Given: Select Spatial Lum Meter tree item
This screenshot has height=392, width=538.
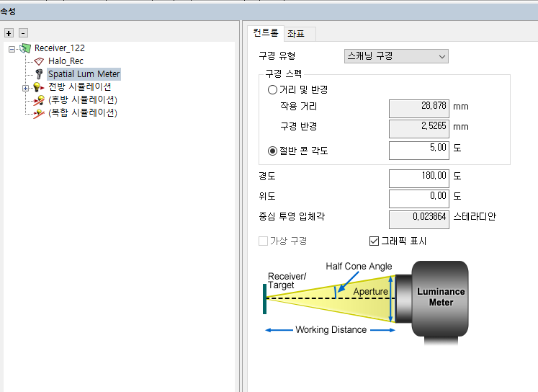Looking at the screenshot, I should coord(84,73).
